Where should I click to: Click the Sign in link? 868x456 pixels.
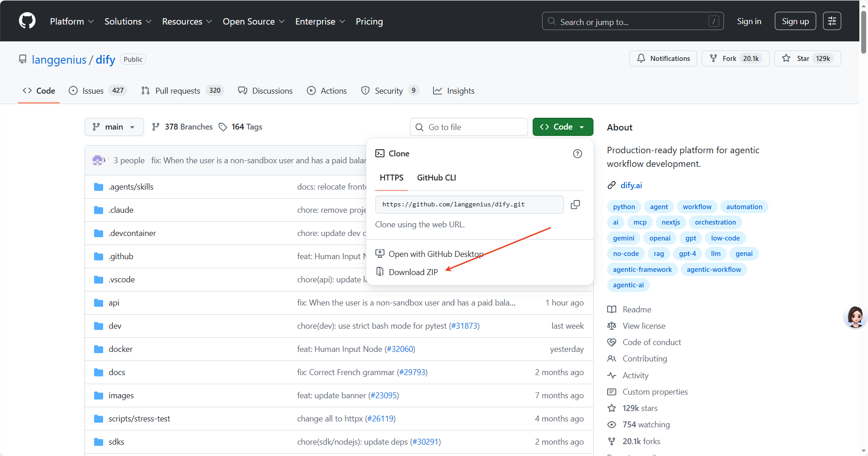click(749, 21)
